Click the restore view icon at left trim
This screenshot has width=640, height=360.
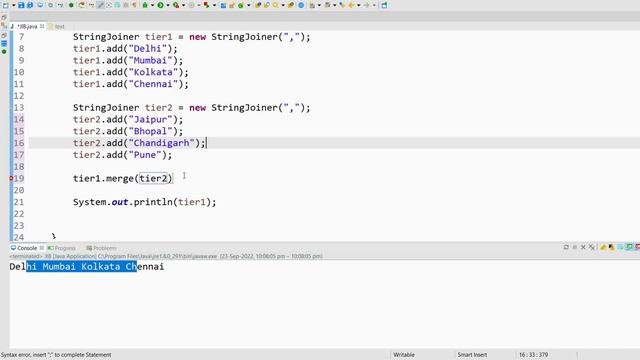pos(4,18)
